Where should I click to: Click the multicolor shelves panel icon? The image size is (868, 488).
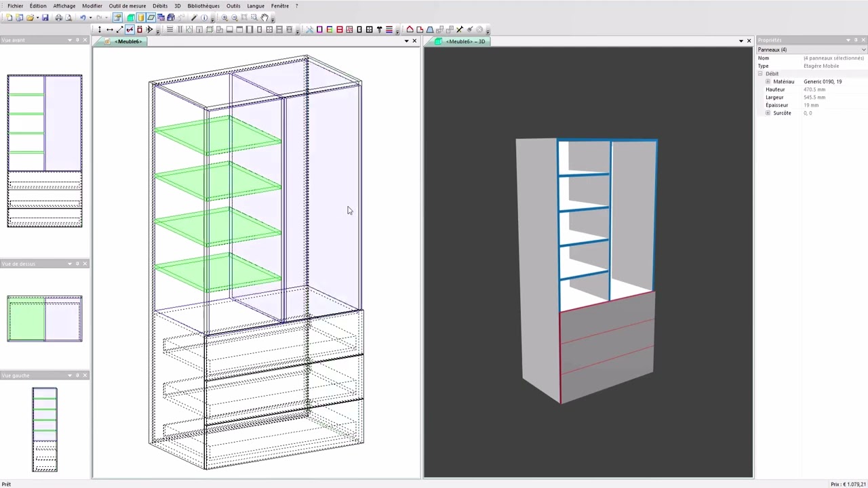click(x=330, y=30)
